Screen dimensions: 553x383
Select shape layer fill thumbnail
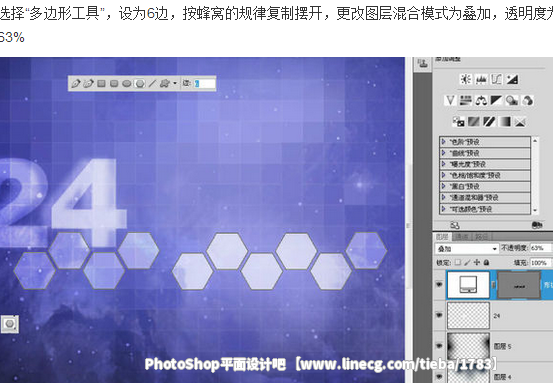pos(469,285)
